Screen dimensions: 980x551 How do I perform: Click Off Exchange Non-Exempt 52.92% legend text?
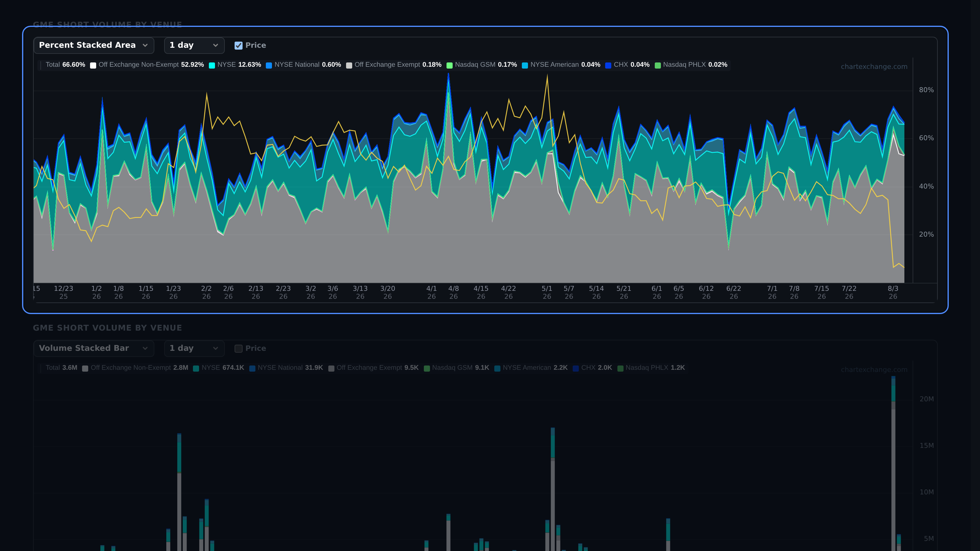pos(151,65)
